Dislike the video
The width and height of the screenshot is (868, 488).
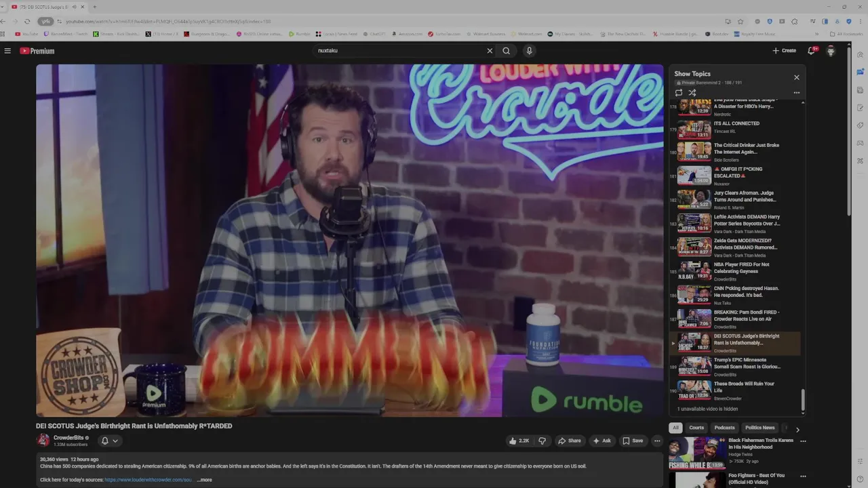[x=542, y=441]
